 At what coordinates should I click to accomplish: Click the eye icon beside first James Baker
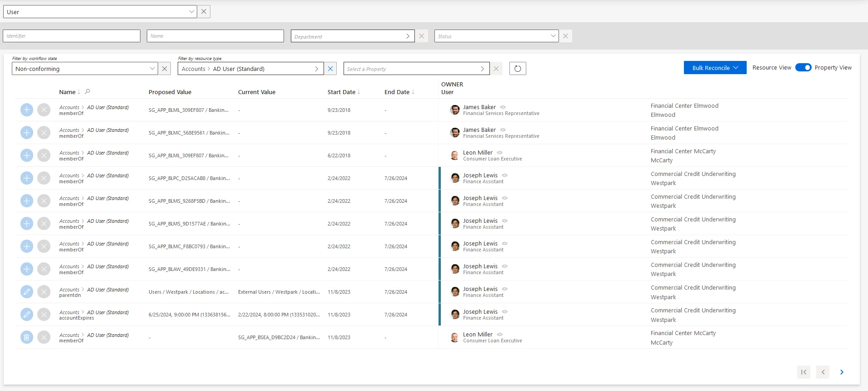coord(503,107)
